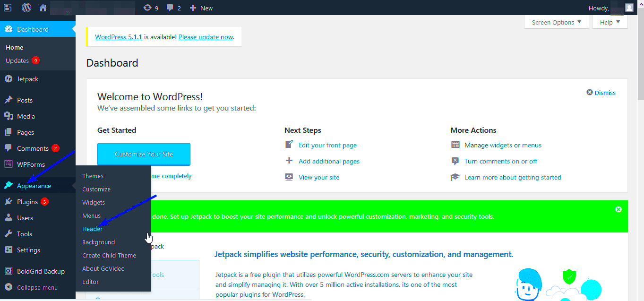Click the Manage widgets table icon
Image resolution: width=644 pixels, height=301 pixels.
pos(455,145)
